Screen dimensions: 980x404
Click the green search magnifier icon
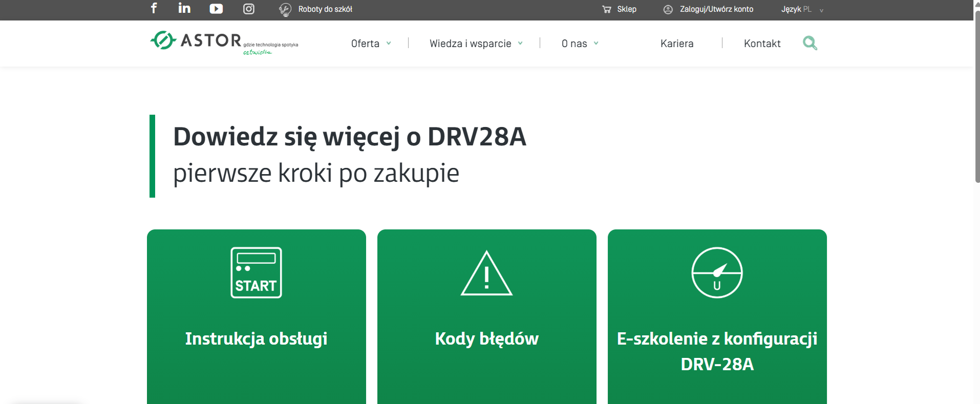coord(810,43)
